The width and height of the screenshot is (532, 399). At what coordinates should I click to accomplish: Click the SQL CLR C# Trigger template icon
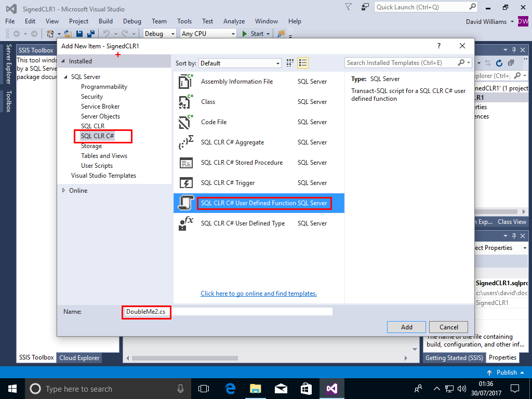click(186, 183)
